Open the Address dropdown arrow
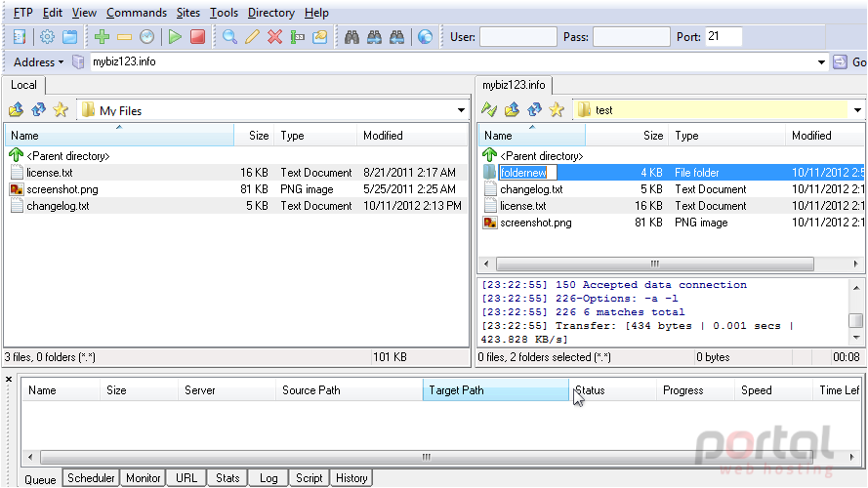 [x=61, y=62]
